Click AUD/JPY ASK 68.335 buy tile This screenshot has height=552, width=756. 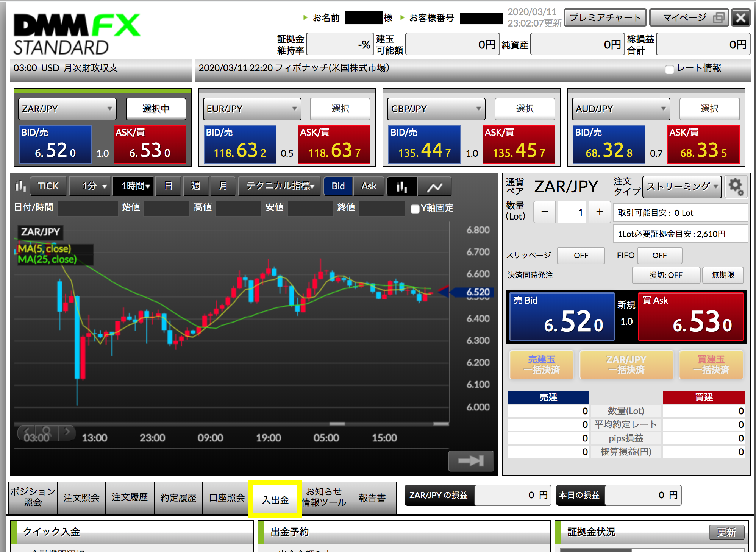703,144
